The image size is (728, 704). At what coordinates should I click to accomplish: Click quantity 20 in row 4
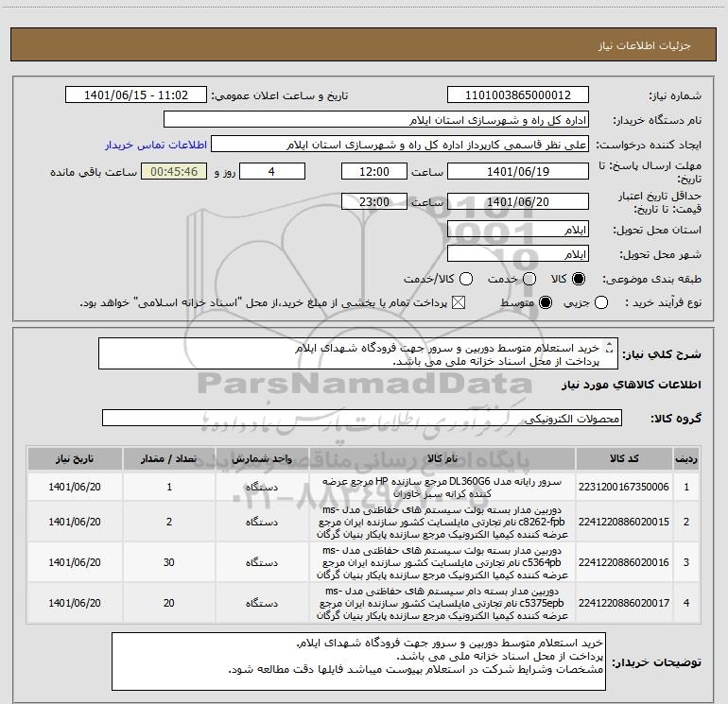pyautogui.click(x=169, y=603)
